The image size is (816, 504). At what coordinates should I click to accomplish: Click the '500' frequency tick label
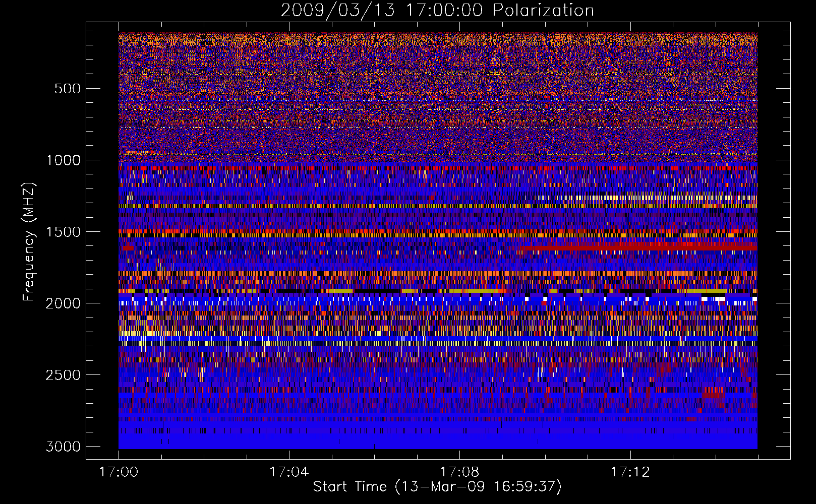(x=68, y=89)
